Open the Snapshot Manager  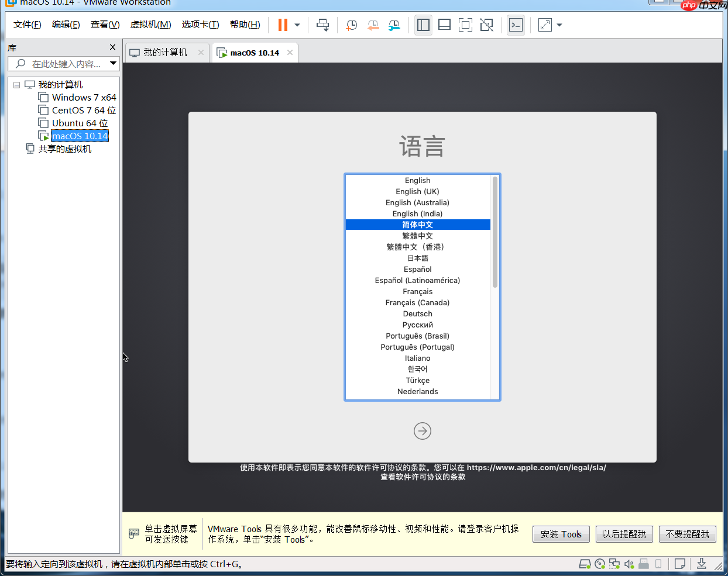(x=394, y=25)
